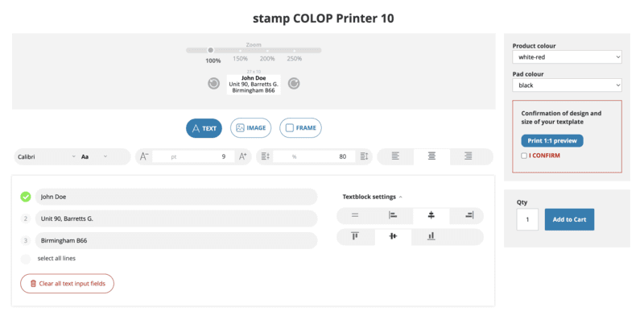Decrease font size with the A- icon

[144, 156]
